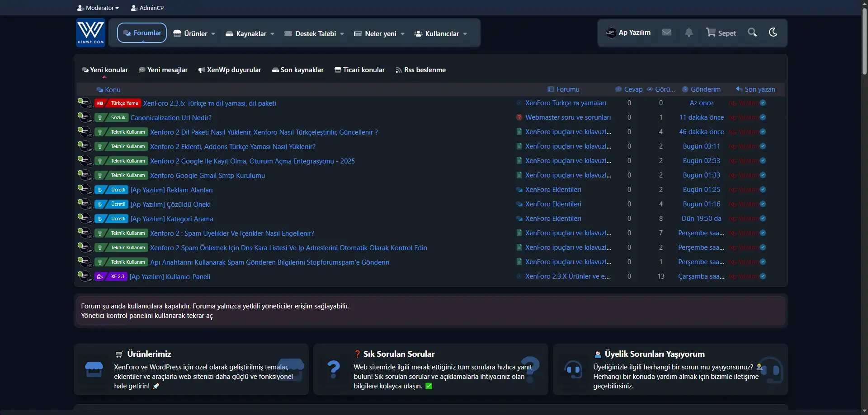This screenshot has height=415, width=868.
Task: Open the Üyelik Sorunları headset icon
Action: 573,369
